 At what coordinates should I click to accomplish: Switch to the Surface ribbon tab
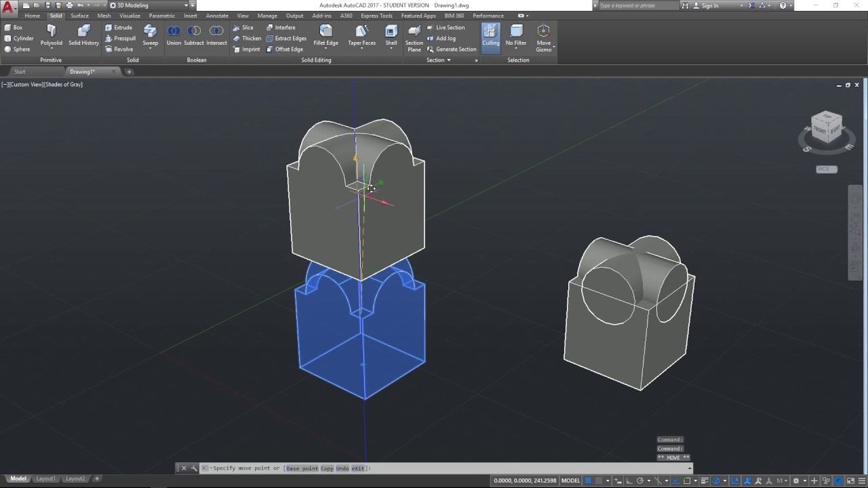(79, 16)
